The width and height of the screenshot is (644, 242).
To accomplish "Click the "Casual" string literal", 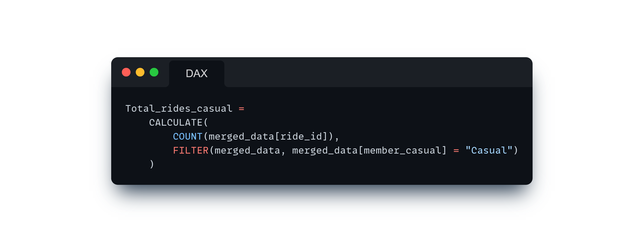I will 489,150.
